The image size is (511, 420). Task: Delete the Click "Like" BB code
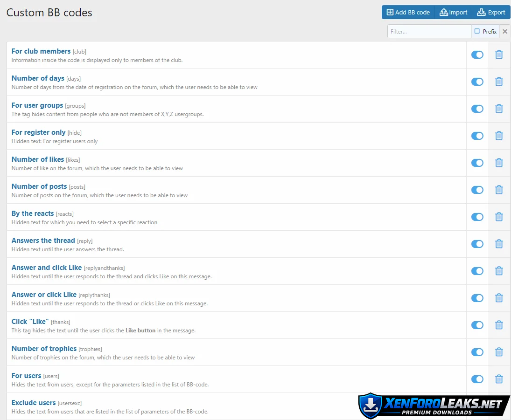[499, 325]
